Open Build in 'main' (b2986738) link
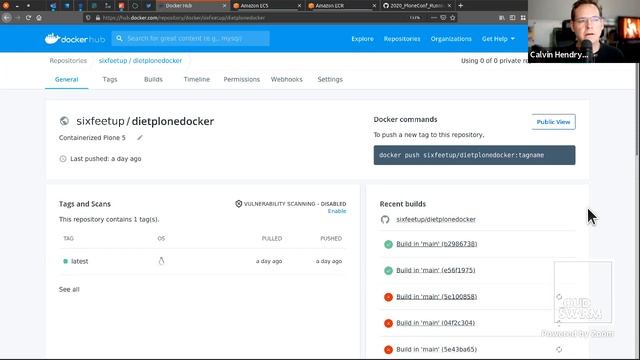Screen dimensions: 640x360 point(437,244)
